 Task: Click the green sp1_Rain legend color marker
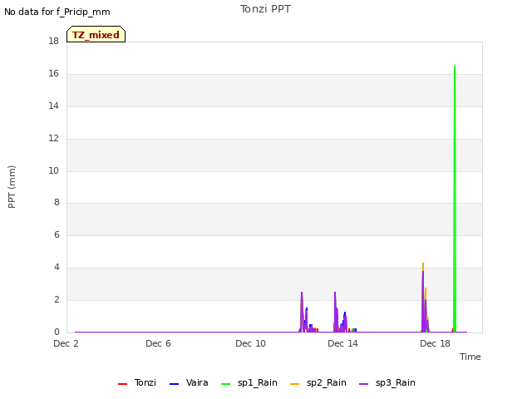click(x=225, y=384)
